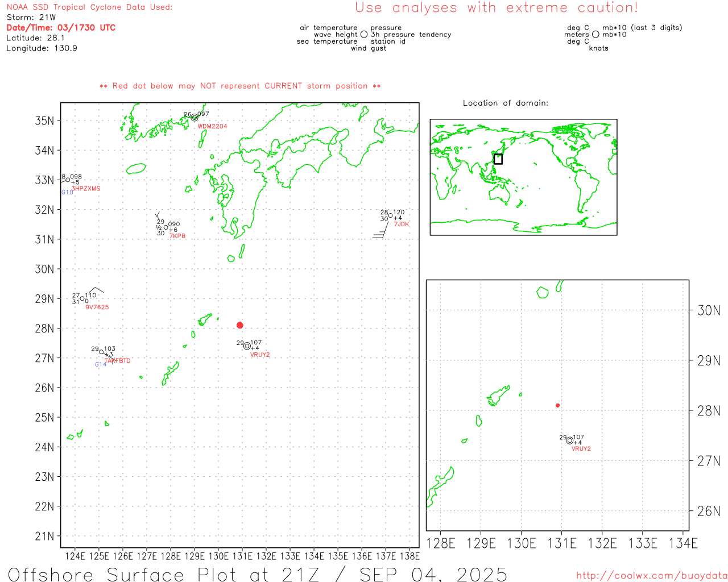Screen dimensions: 728x582
Task: Click the TAKFBTD station circle marker
Action: 101,352
